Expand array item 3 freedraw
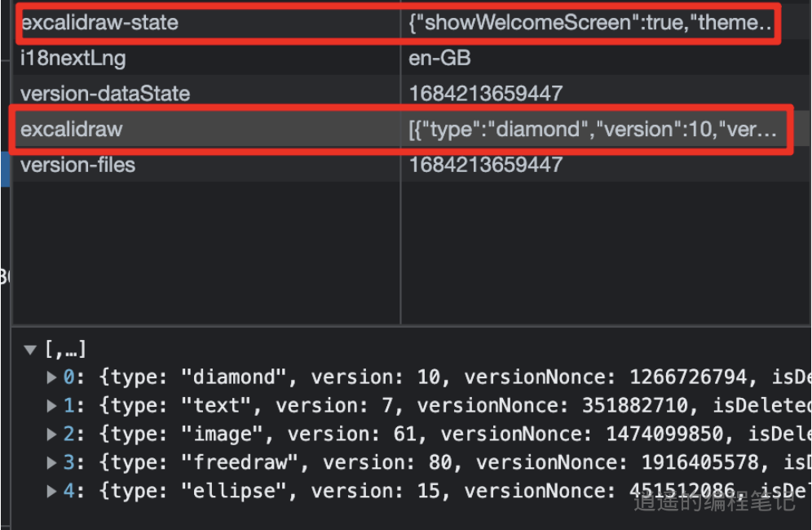812x530 pixels. (51, 462)
